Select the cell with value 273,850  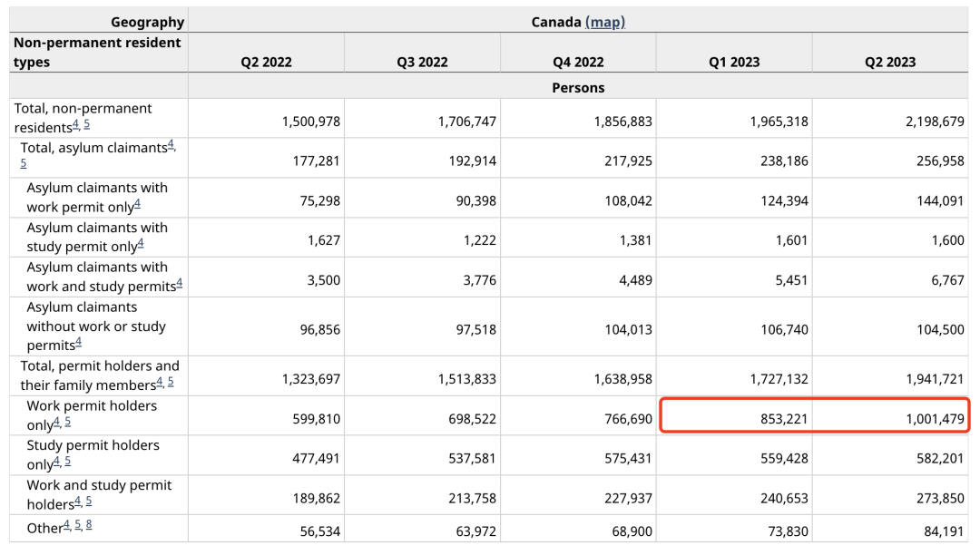click(x=890, y=495)
